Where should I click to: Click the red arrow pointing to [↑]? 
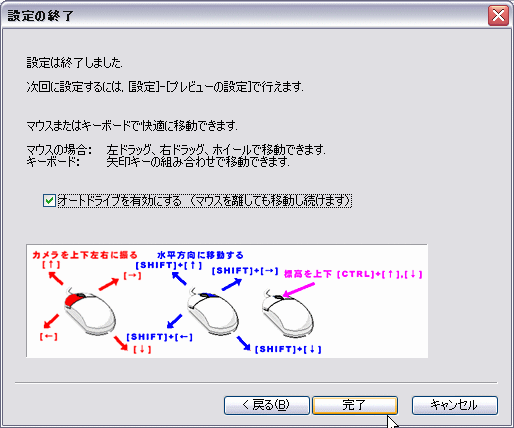pyautogui.click(x=56, y=278)
